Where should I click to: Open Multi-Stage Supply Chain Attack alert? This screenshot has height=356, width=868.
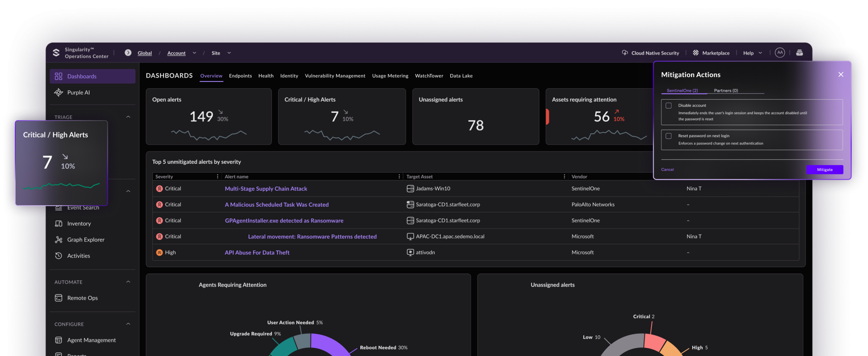(266, 189)
